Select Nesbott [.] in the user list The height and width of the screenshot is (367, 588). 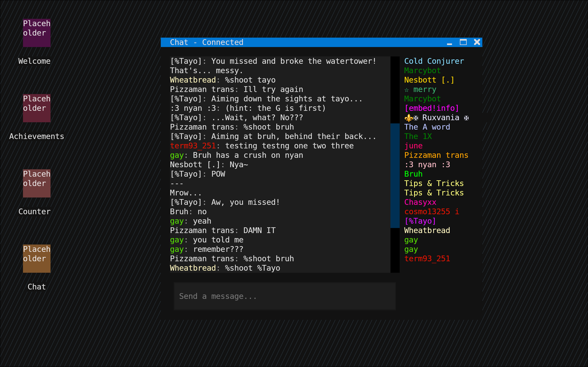429,80
